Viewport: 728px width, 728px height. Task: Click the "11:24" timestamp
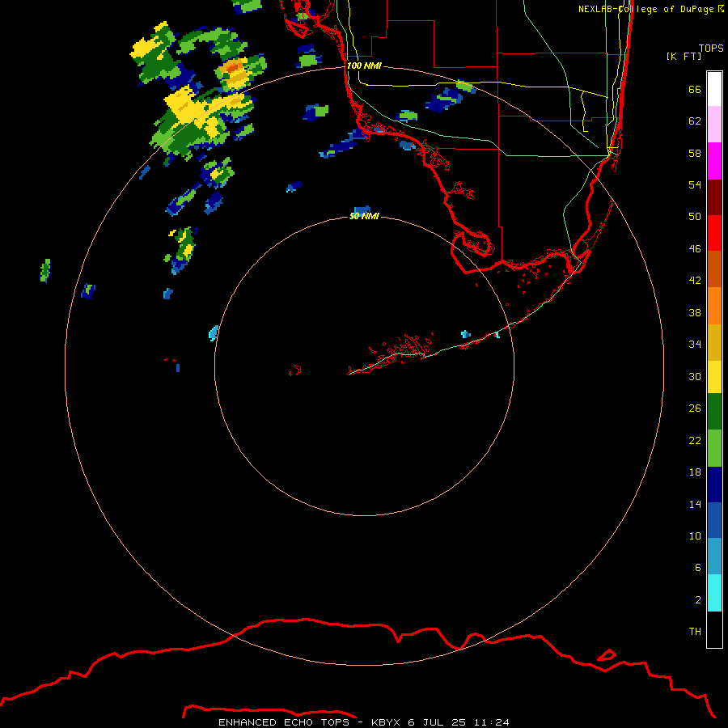[x=492, y=722]
